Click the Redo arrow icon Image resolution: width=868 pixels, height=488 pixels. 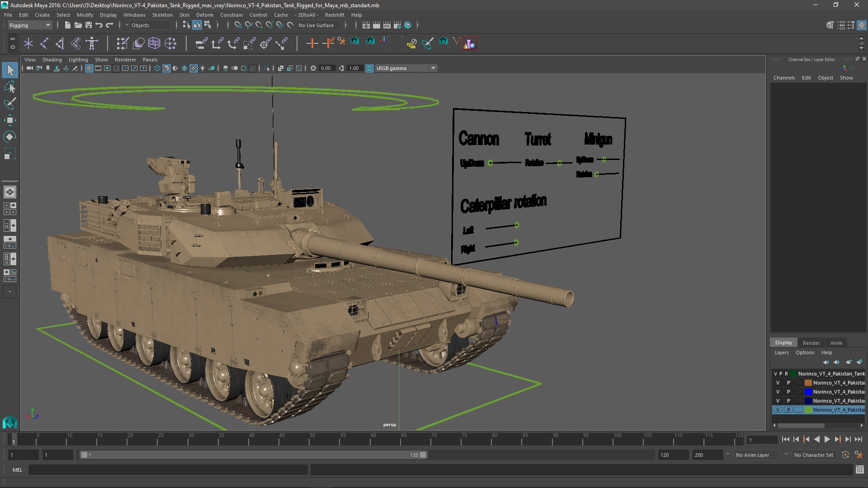coord(109,25)
